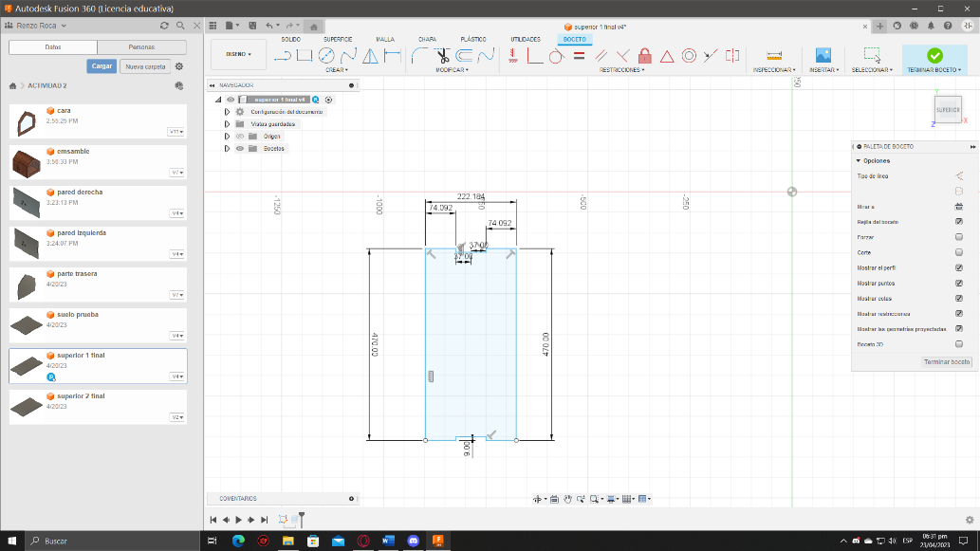Open the DISEÑO workspace dropdown
The image size is (980, 551).
point(238,54)
